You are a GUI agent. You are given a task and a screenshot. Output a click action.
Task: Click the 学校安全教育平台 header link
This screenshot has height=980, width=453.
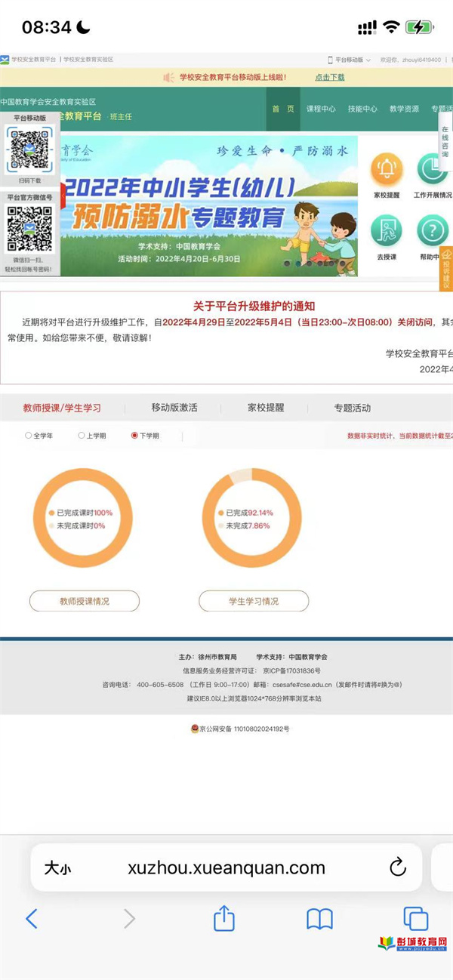[33, 59]
